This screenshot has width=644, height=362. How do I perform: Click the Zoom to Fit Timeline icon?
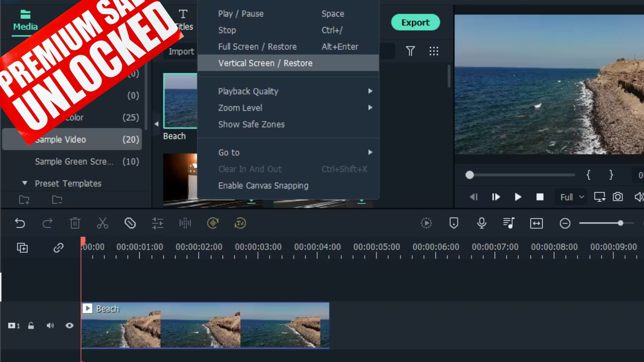536,223
